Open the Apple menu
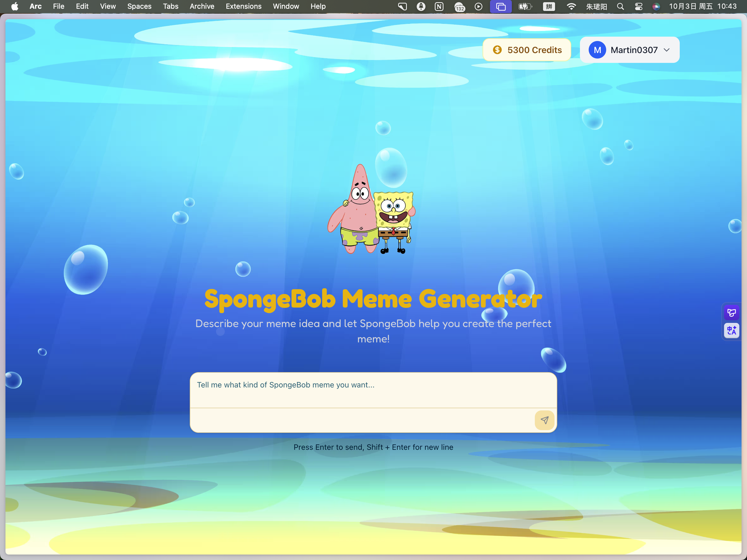 [x=15, y=6]
